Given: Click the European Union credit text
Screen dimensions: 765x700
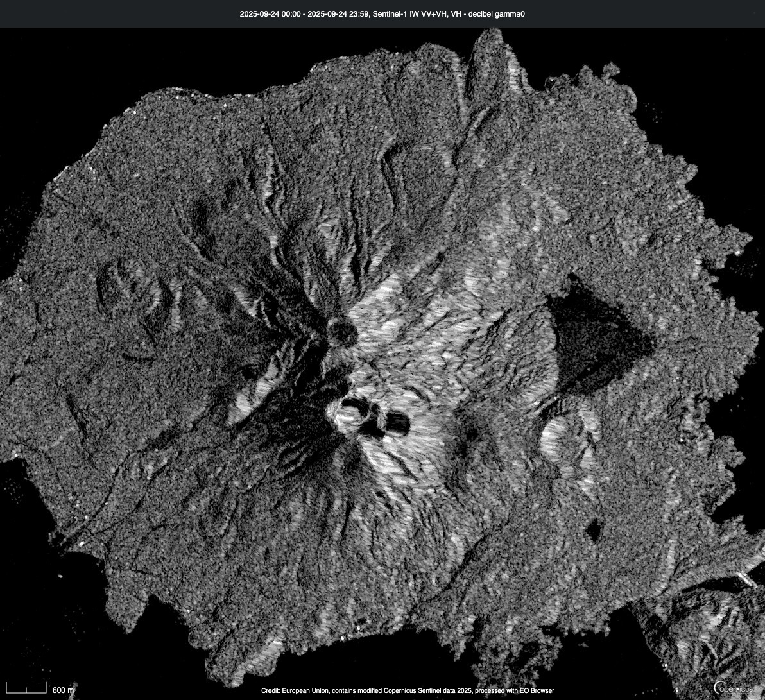Looking at the screenshot, I should pyautogui.click(x=408, y=691).
